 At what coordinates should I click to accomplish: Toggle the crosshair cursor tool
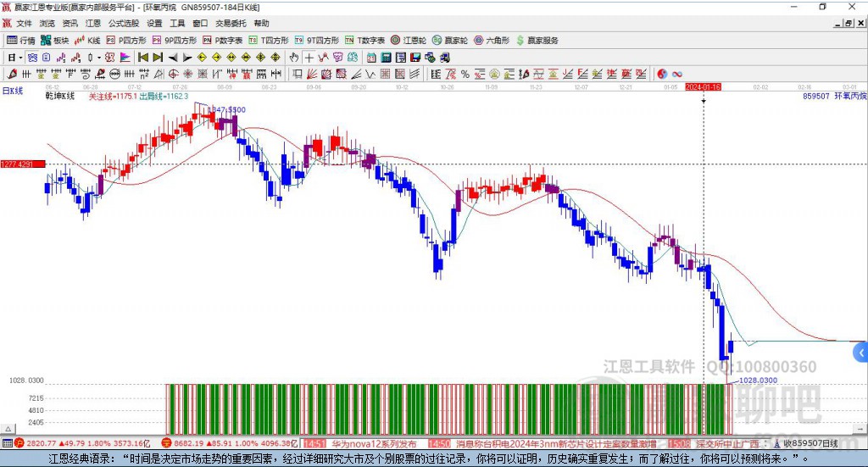click(309, 58)
